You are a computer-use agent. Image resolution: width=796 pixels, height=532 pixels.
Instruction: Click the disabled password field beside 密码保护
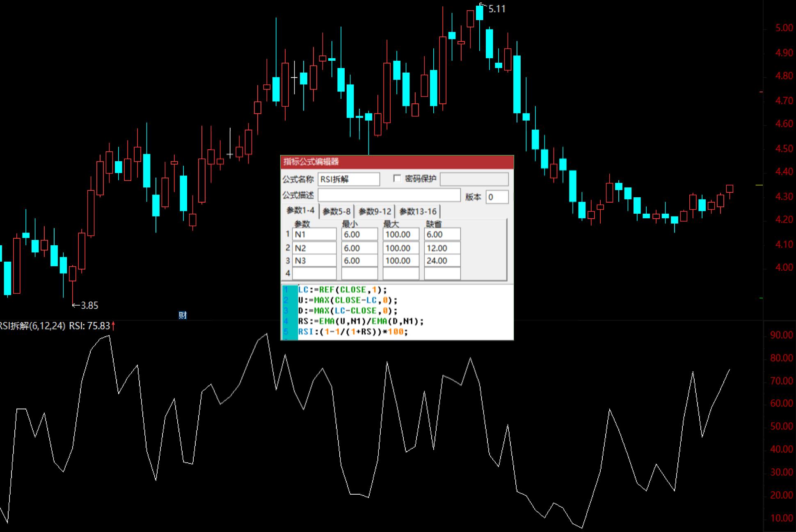click(474, 179)
